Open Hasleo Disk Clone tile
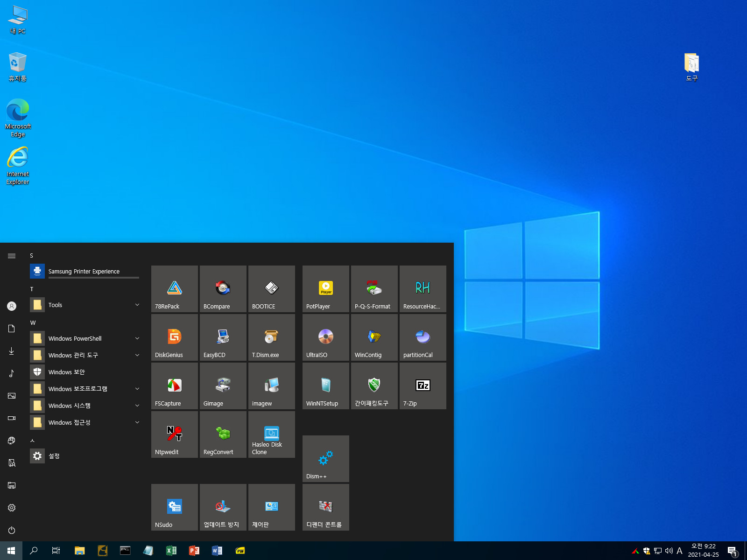747x560 pixels. [272, 434]
